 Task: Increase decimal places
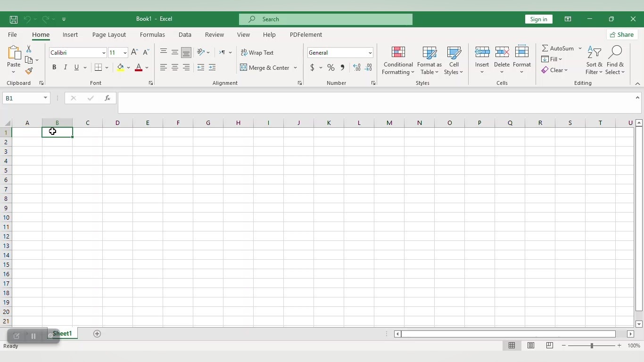[357, 67]
